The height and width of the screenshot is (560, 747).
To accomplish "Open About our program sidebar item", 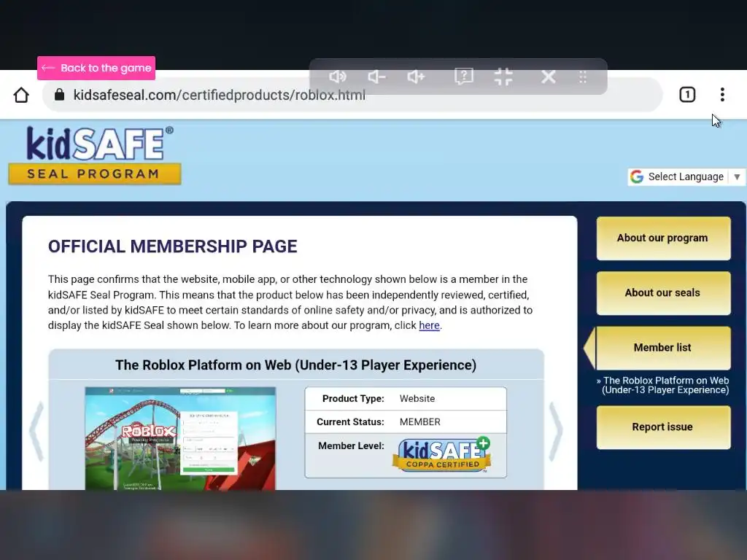I will tap(663, 238).
